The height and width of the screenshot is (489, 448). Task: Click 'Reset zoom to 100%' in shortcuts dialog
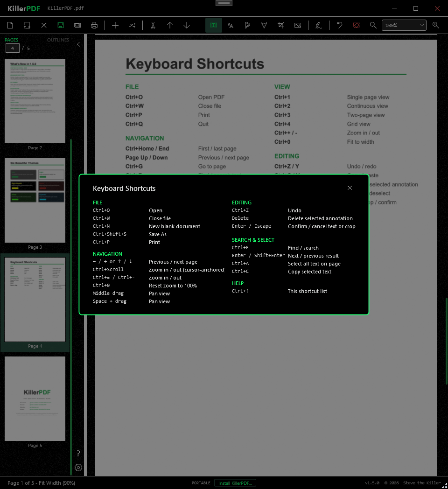pos(173,286)
